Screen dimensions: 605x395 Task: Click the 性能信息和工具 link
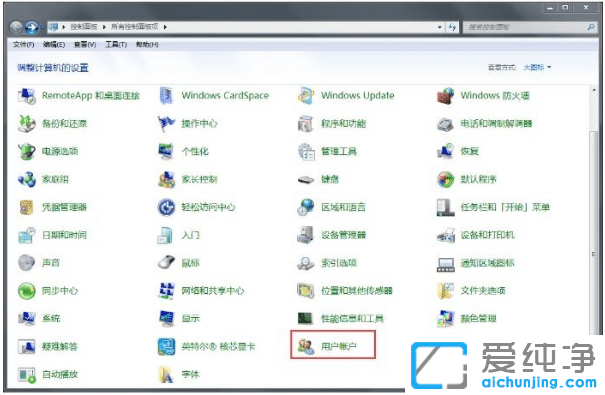click(352, 319)
